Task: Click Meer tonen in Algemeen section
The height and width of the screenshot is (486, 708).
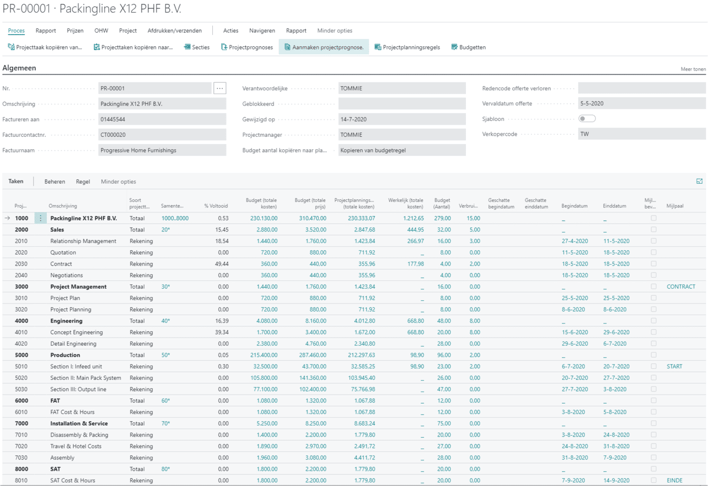Action: click(693, 69)
